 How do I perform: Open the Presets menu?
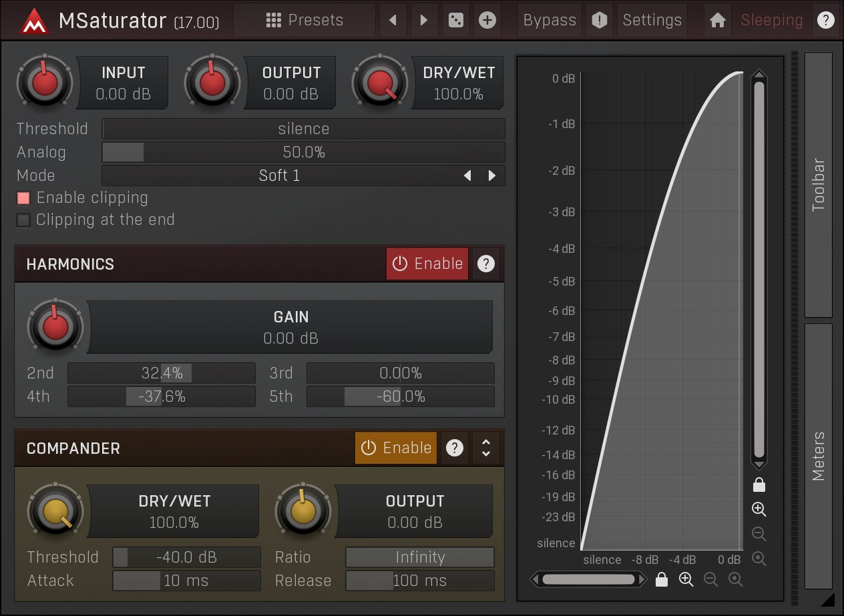(304, 20)
